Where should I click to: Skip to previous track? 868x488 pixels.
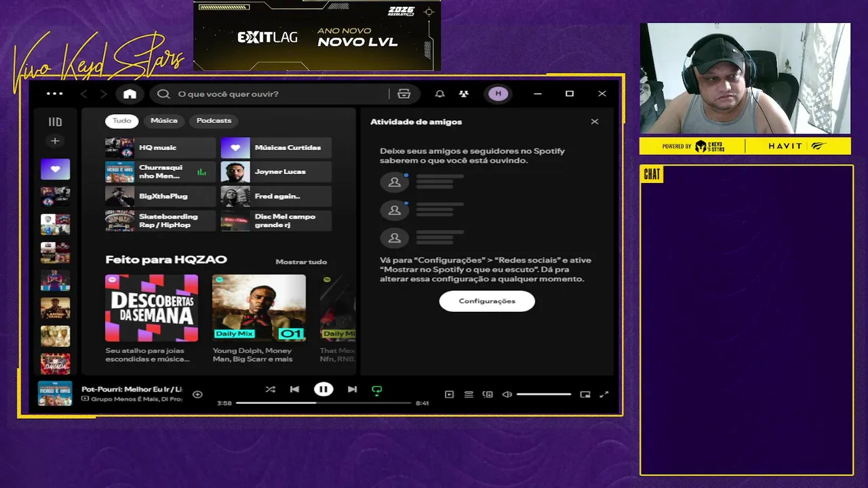tap(294, 390)
